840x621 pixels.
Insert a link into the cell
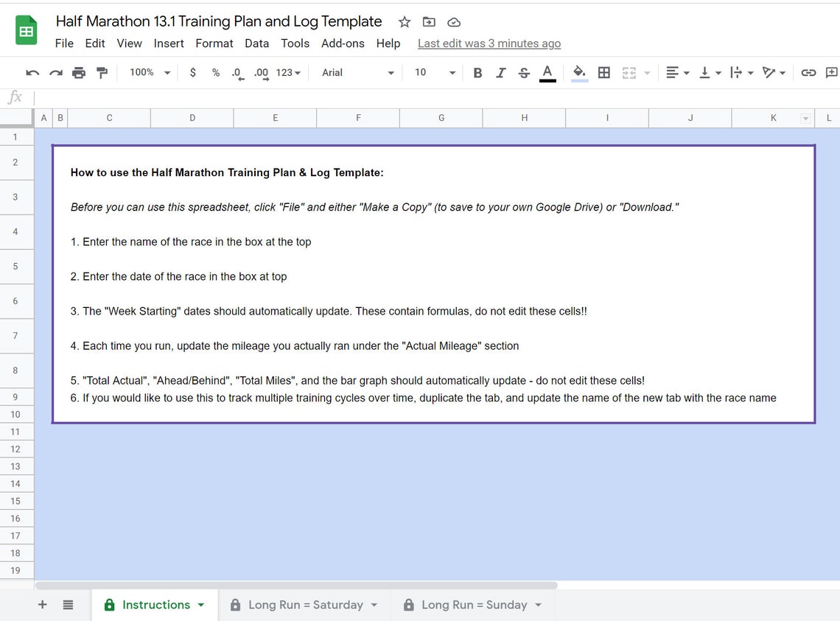pos(808,72)
